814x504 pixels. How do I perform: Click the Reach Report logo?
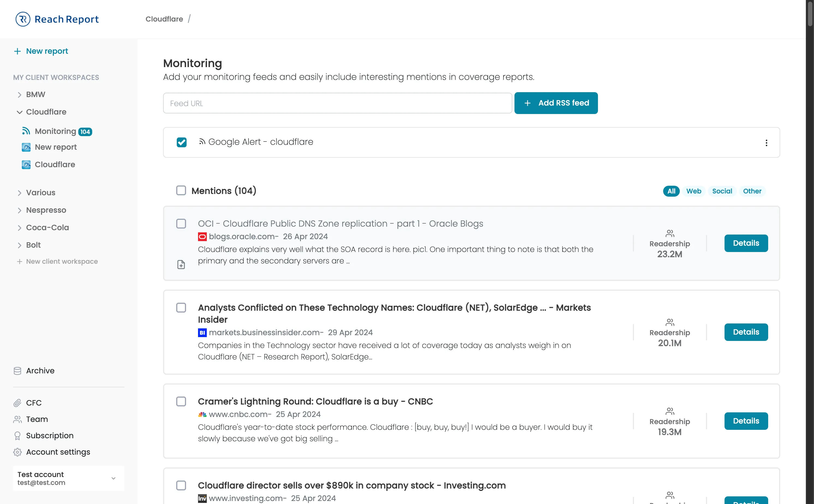(x=57, y=19)
